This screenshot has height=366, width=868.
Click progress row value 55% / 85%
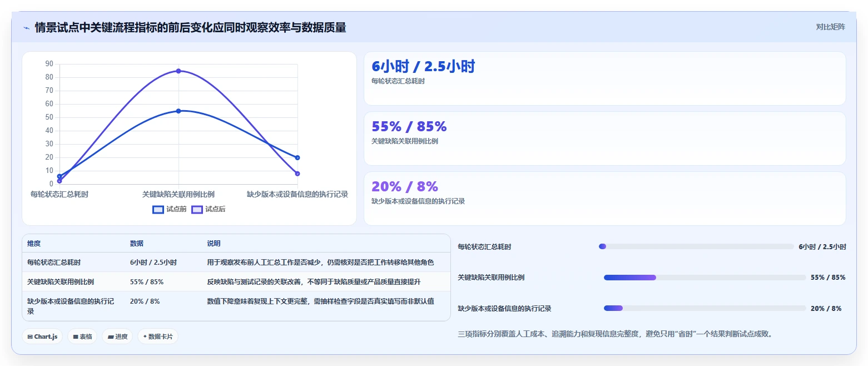[828, 277]
